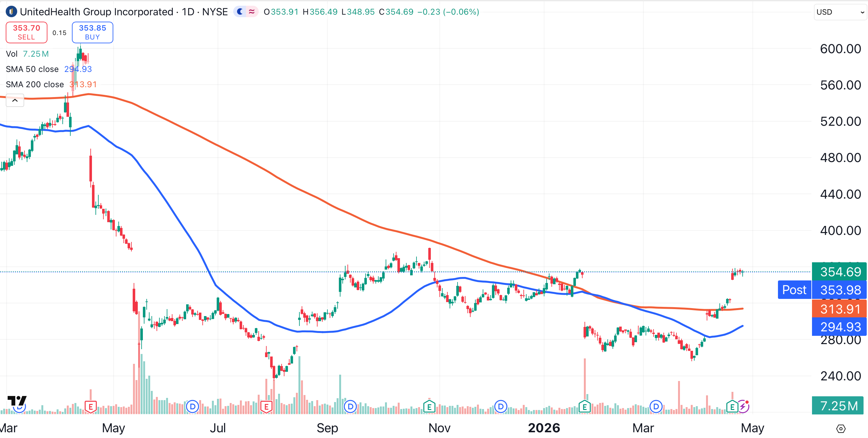Select the SMA 50 close indicator legend
The image size is (868, 438).
click(x=32, y=69)
